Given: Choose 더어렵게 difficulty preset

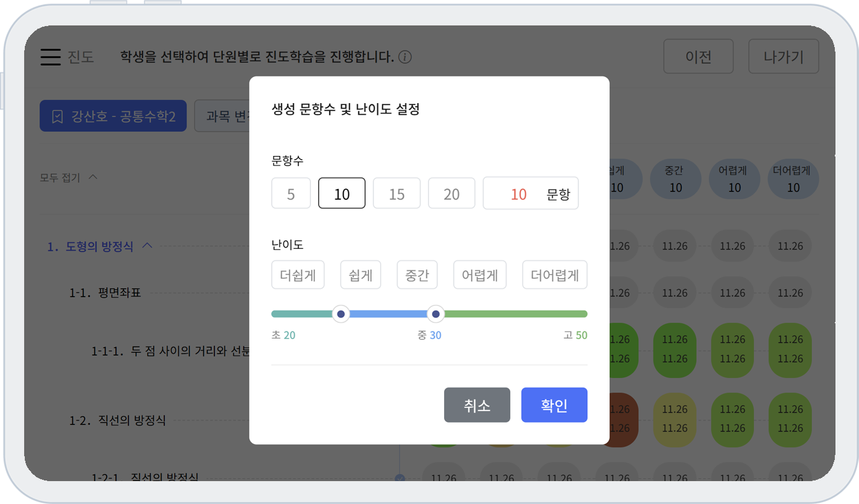Looking at the screenshot, I should [554, 276].
